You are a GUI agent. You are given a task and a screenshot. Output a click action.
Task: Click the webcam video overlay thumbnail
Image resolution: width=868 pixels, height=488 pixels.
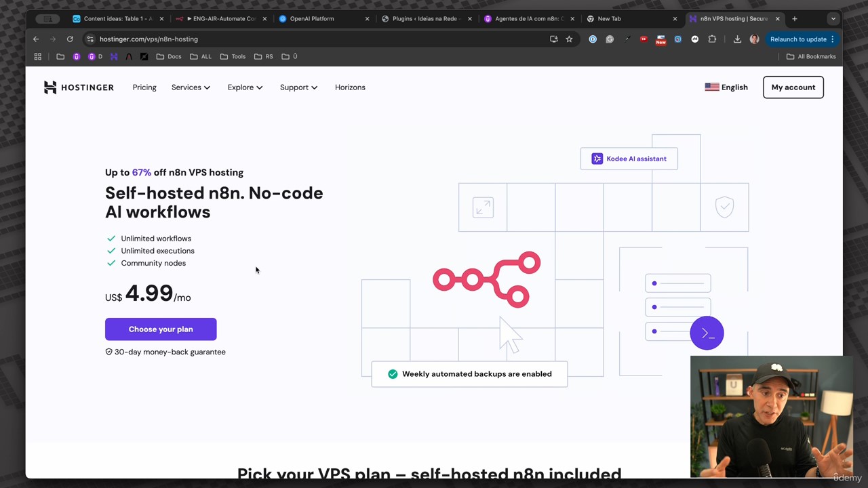[772, 417]
